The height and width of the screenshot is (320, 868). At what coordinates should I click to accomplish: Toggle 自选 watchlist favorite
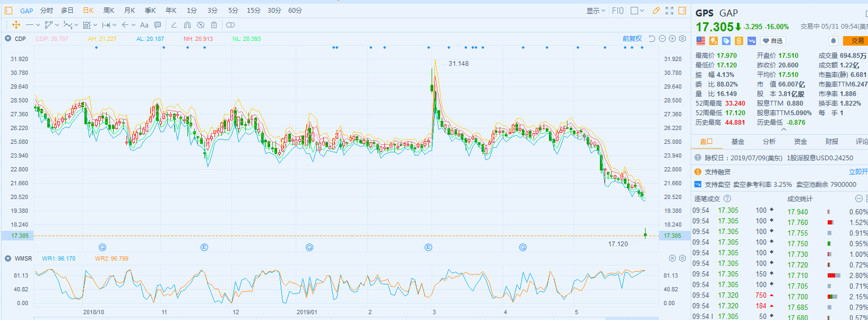tap(772, 41)
